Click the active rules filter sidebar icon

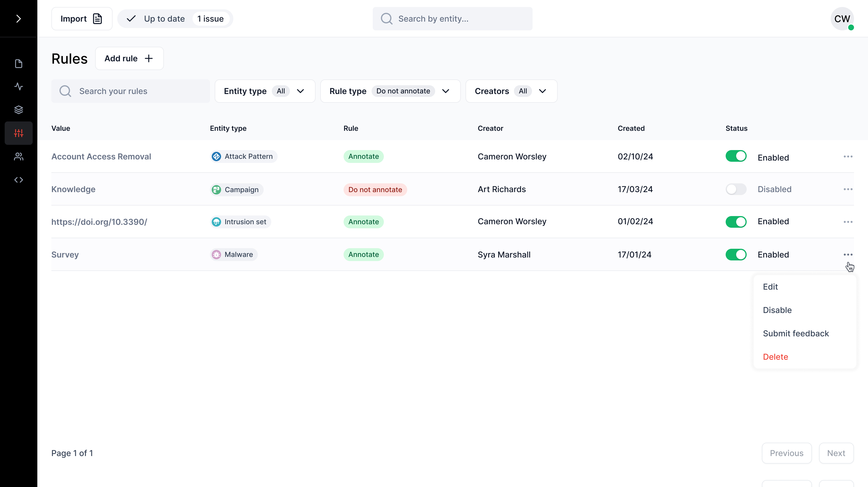tap(19, 133)
